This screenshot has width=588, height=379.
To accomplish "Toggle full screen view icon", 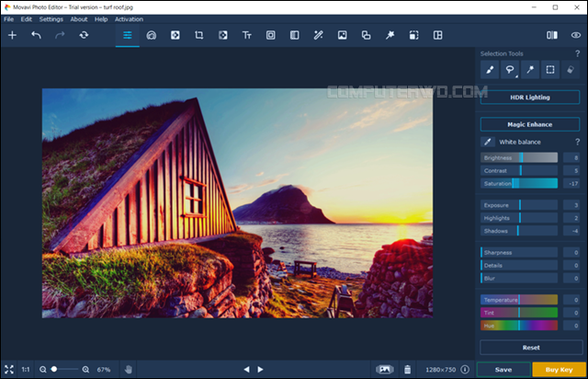I will click(x=9, y=370).
